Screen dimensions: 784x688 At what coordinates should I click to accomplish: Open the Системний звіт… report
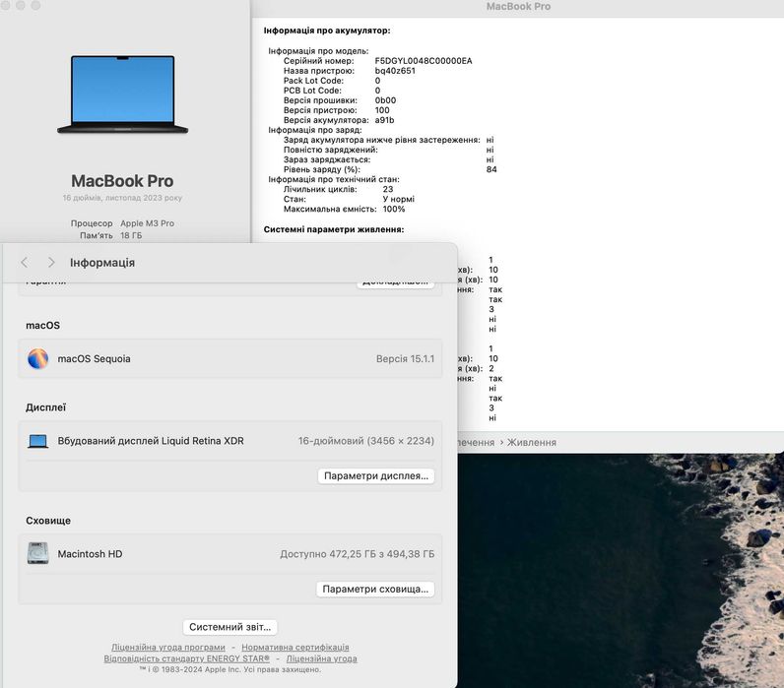pos(230,627)
